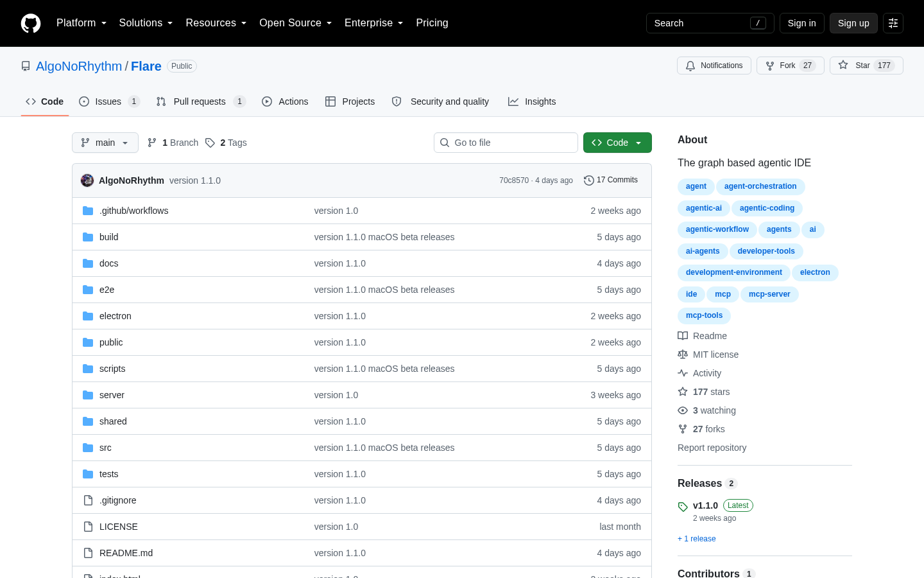Screen dimensions: 924x578
Task: Click the AlgoNoRhythm avatar image
Action: tap(87, 180)
